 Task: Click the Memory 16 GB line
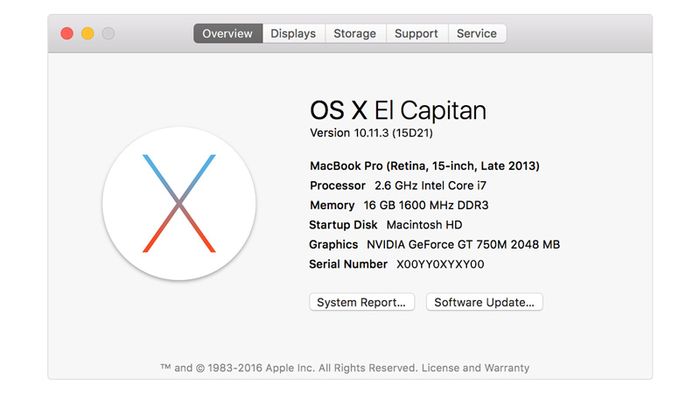click(399, 205)
